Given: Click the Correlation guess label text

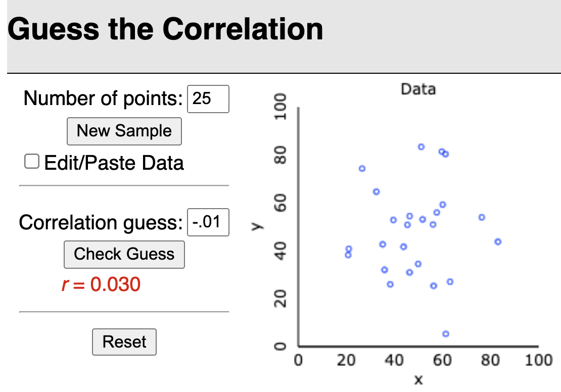Looking at the screenshot, I should click(x=101, y=222).
